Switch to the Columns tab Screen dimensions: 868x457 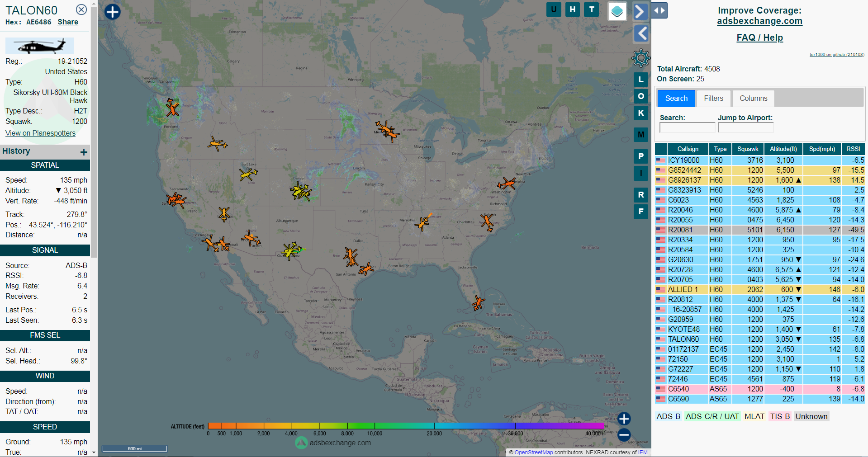click(753, 98)
